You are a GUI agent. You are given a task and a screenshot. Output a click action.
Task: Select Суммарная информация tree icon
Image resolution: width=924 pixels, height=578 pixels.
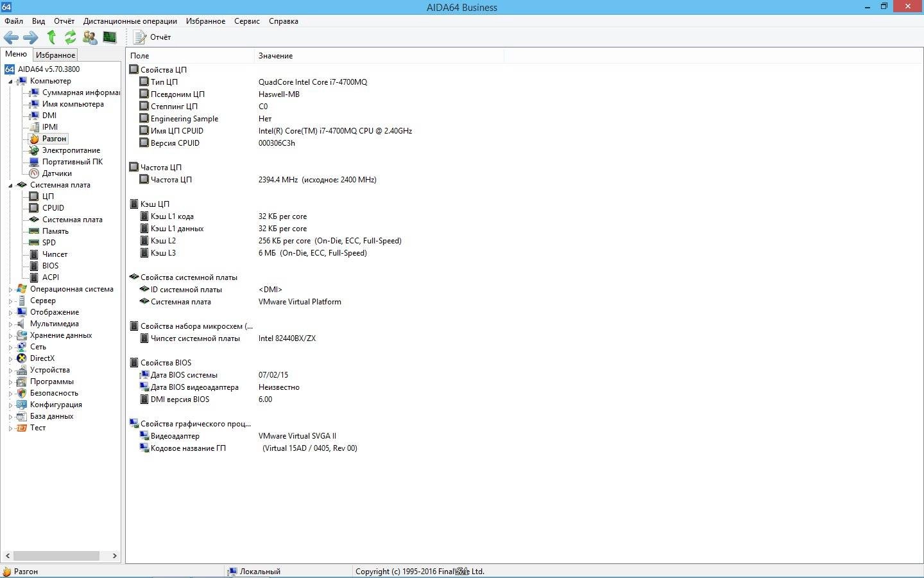click(34, 92)
